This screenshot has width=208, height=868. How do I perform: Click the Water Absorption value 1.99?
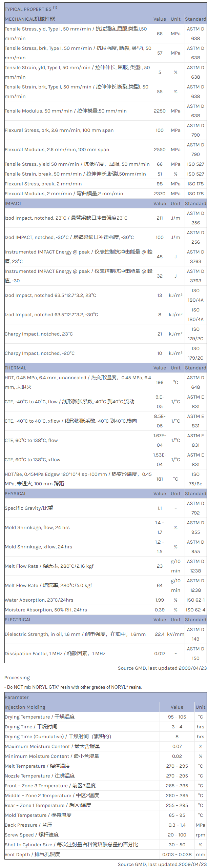(x=160, y=600)
